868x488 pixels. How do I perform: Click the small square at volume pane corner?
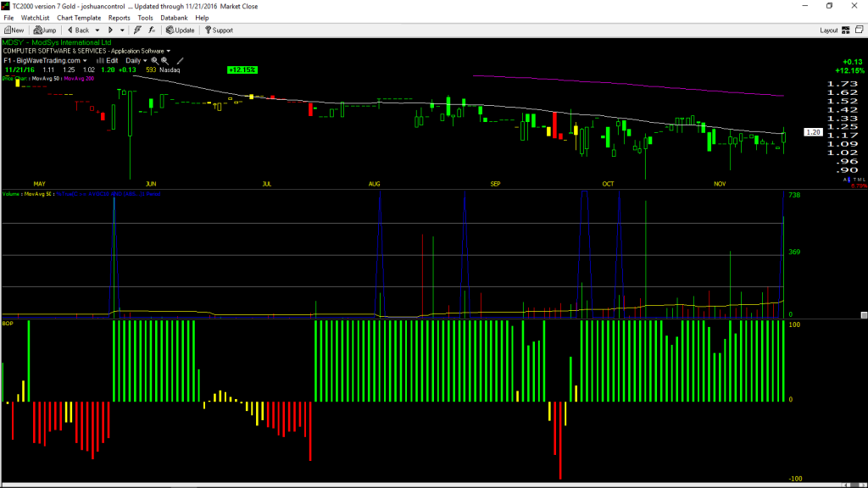(864, 315)
